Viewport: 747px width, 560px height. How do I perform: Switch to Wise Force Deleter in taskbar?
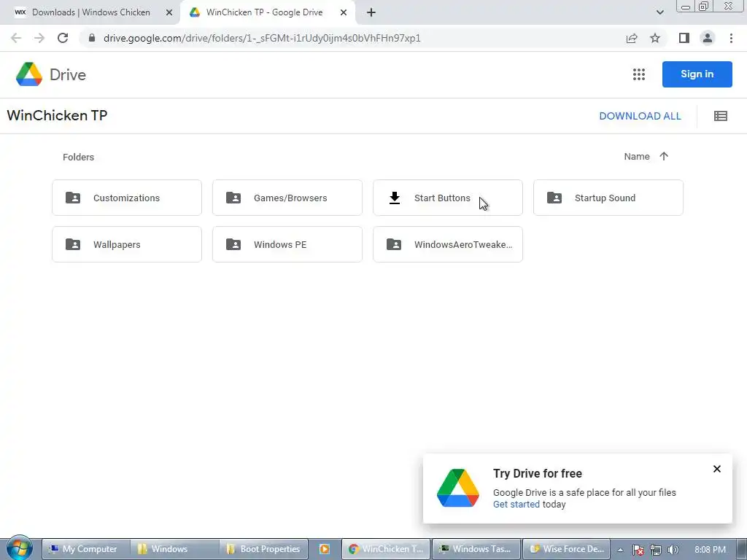[566, 549]
